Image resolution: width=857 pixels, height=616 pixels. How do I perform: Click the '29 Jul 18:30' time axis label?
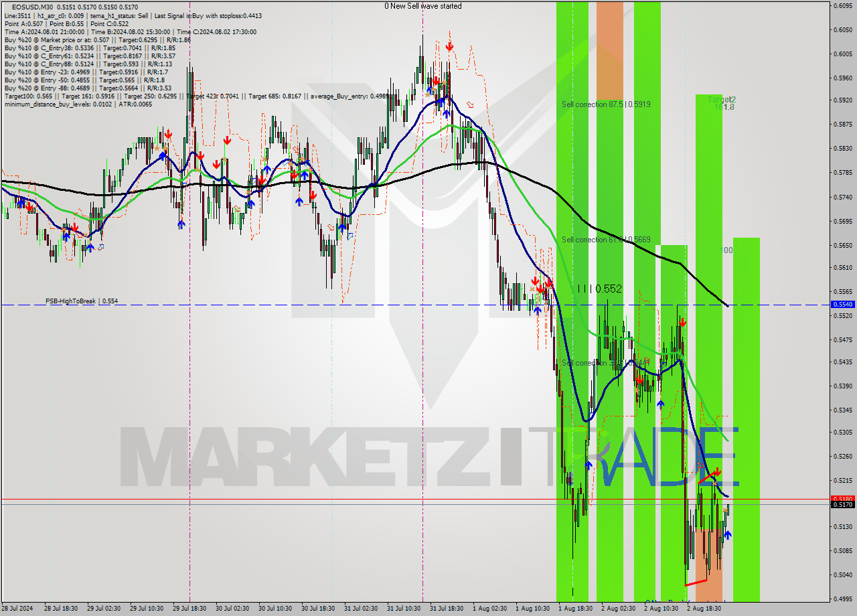(x=190, y=609)
